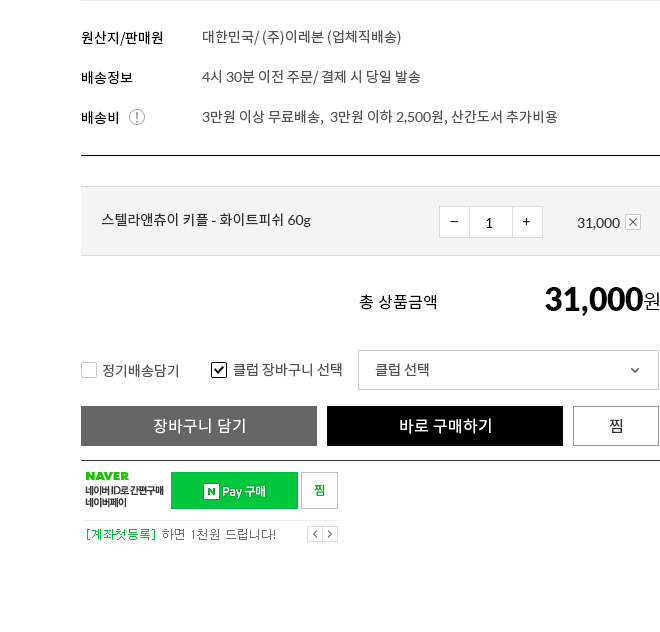Uncheck the 클럽 장바구니 선택 checkbox

[219, 370]
